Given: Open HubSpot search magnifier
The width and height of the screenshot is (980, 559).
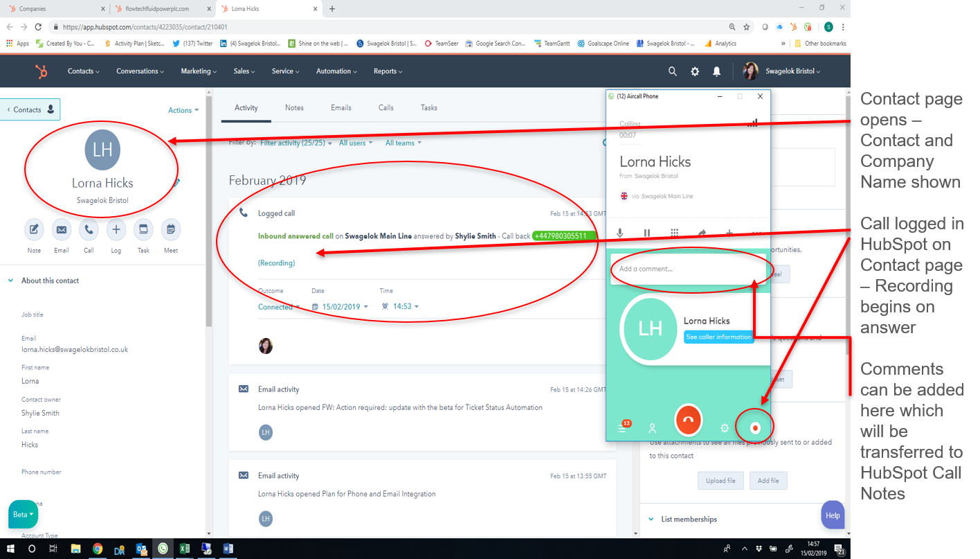Looking at the screenshot, I should 673,71.
